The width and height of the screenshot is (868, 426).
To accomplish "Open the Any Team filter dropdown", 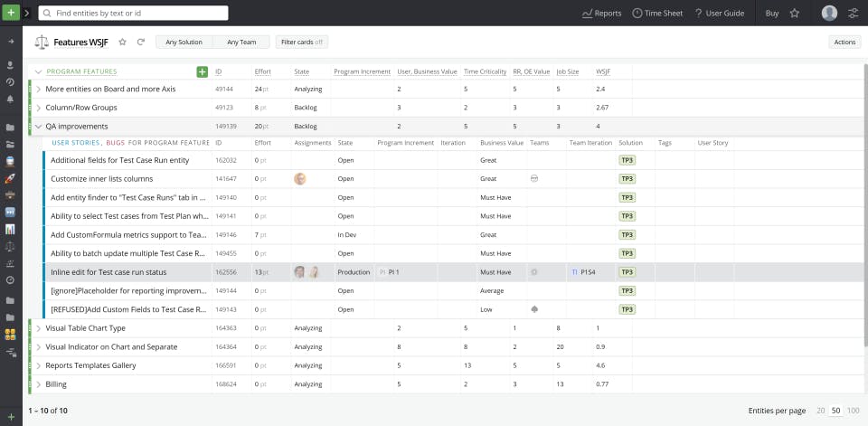I will click(x=241, y=43).
